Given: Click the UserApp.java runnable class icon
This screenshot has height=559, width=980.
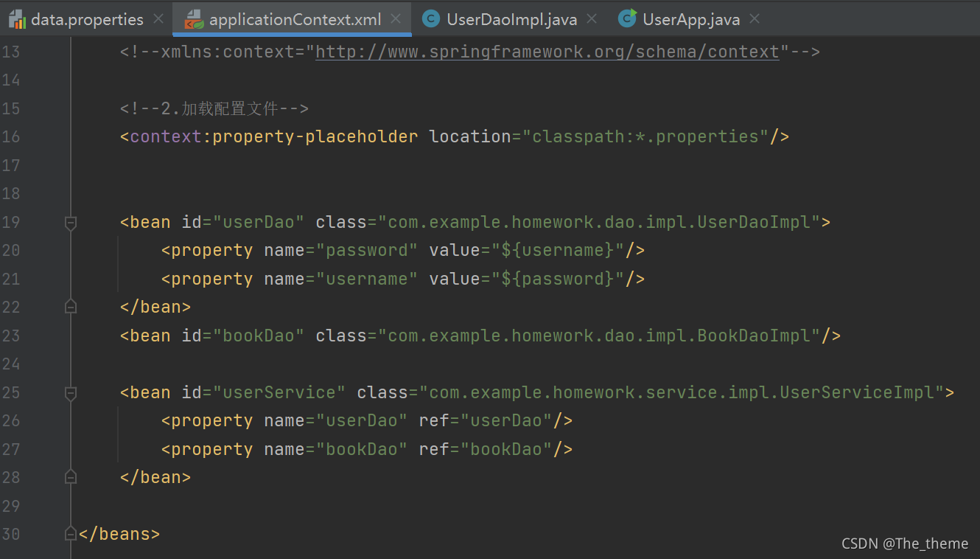Looking at the screenshot, I should coord(628,19).
